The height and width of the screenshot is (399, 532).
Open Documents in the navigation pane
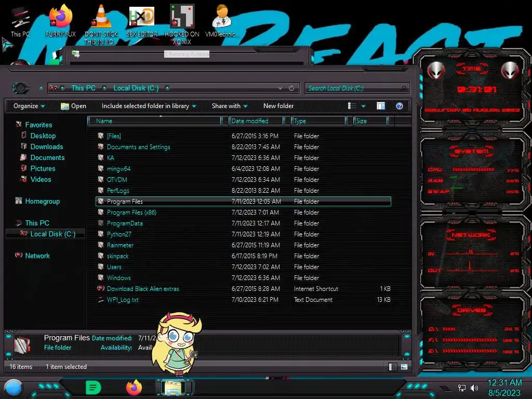click(47, 157)
